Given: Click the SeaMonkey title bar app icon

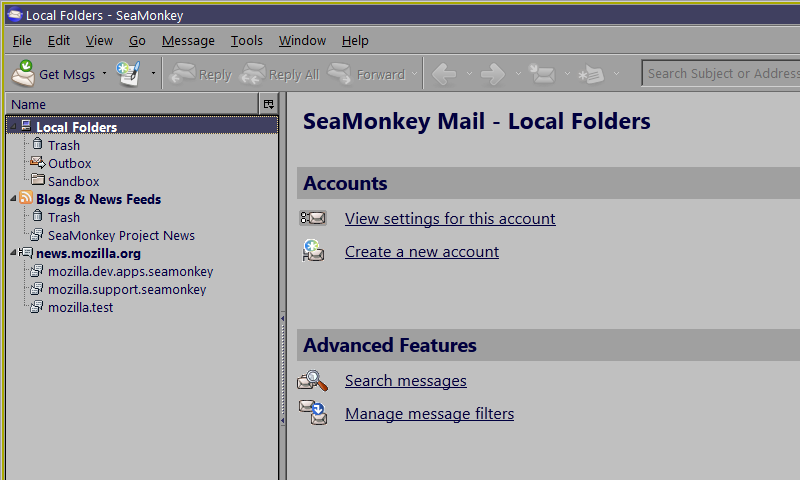Looking at the screenshot, I should [15, 14].
